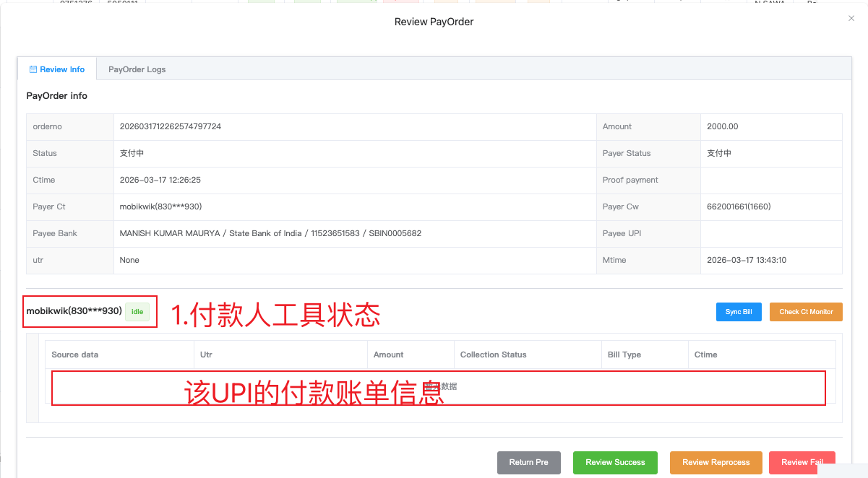Click the green idle status badge
This screenshot has height=478, width=868.
pyautogui.click(x=137, y=311)
